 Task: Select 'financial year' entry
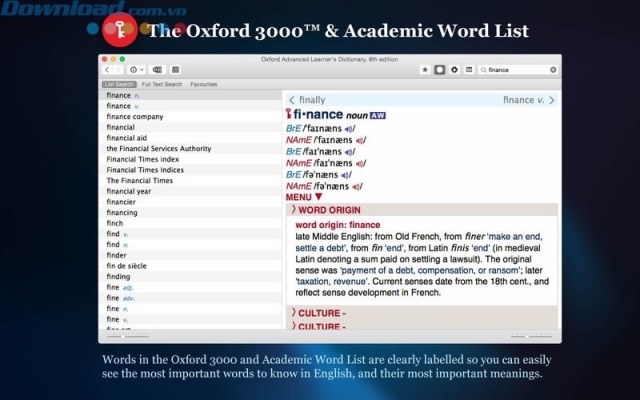[190, 191]
